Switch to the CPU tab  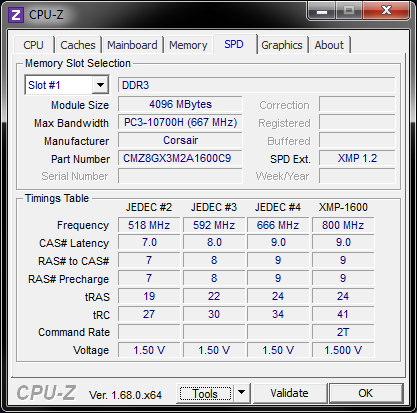(34, 45)
